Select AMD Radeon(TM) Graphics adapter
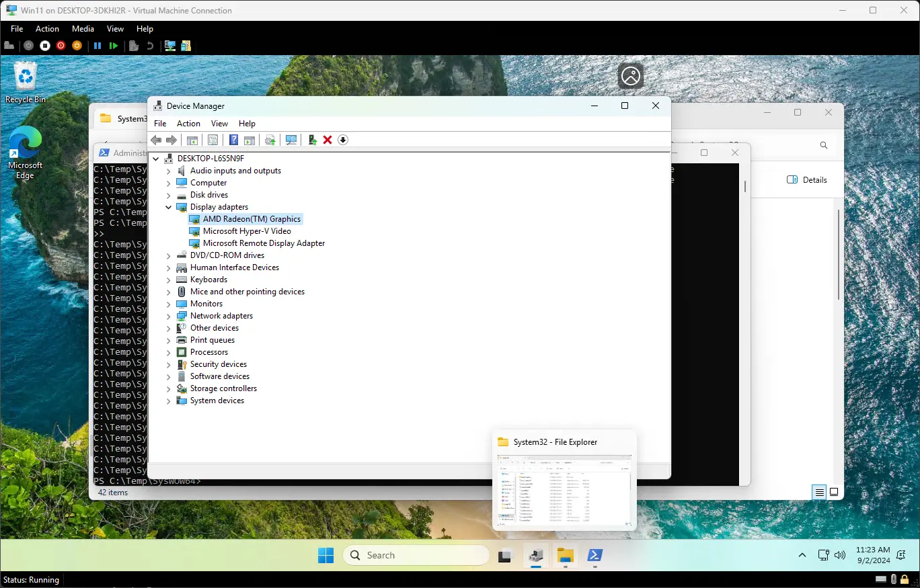The image size is (920, 588). click(252, 219)
